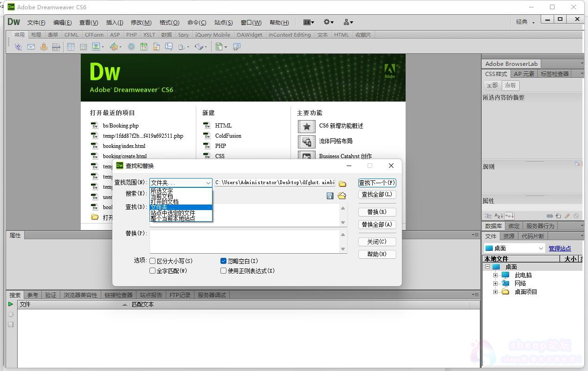Click the folder path input field
Viewport: 588px width, 371px height.
point(275,183)
